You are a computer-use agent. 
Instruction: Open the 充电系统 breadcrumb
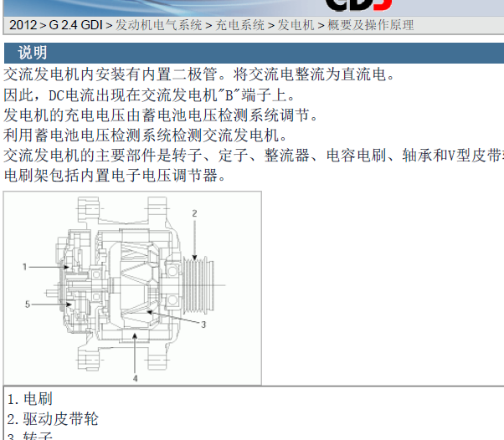click(x=239, y=25)
